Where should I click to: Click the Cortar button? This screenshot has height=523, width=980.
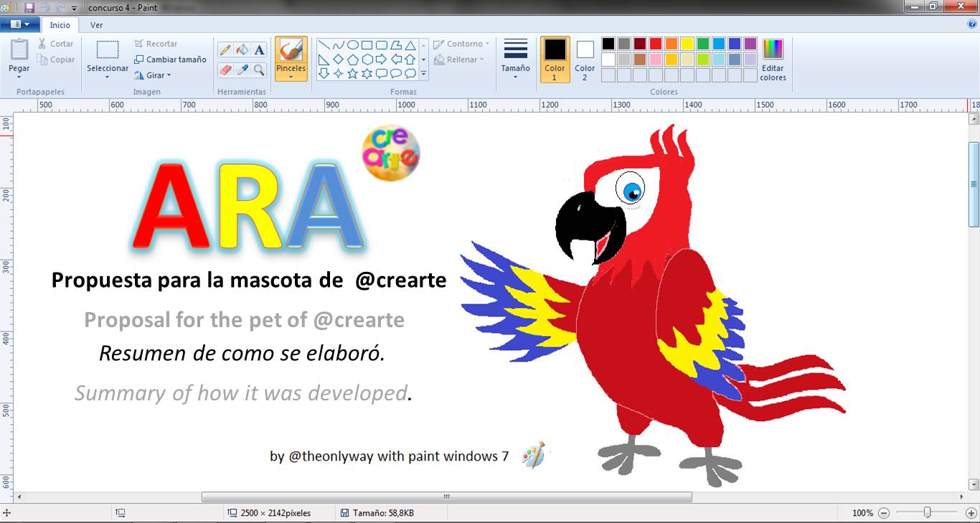55,44
